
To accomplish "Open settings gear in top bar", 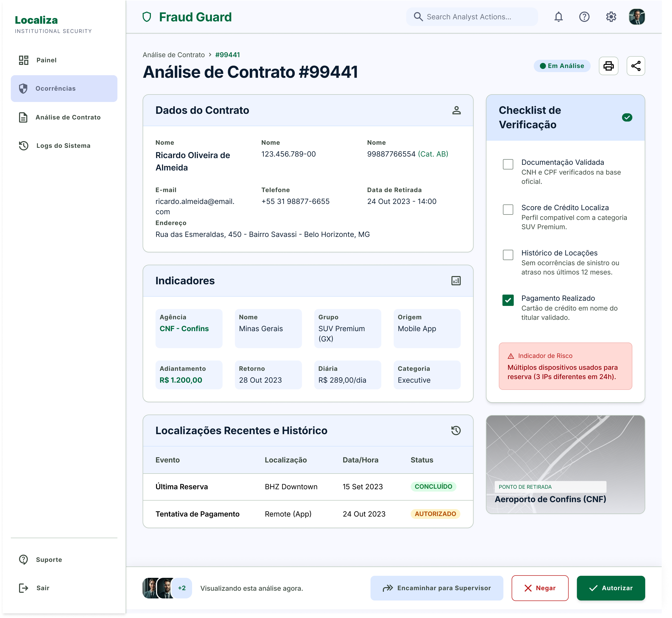I will (x=611, y=17).
